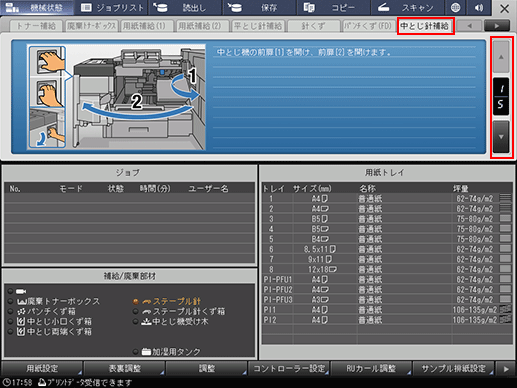Select tray 6 8.5x11 row

point(387,249)
